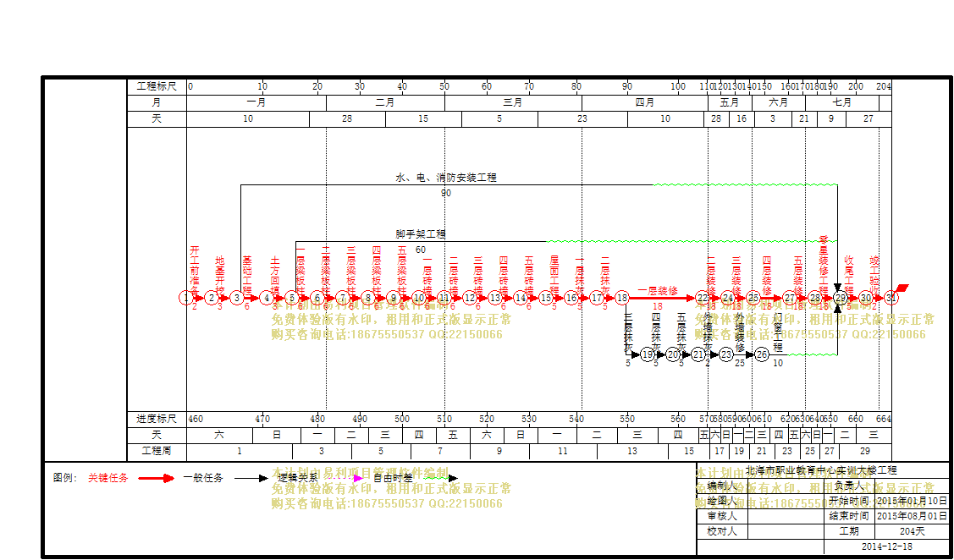Select node circle 3 on the critical path
The width and height of the screenshot is (954, 560).
tap(237, 298)
